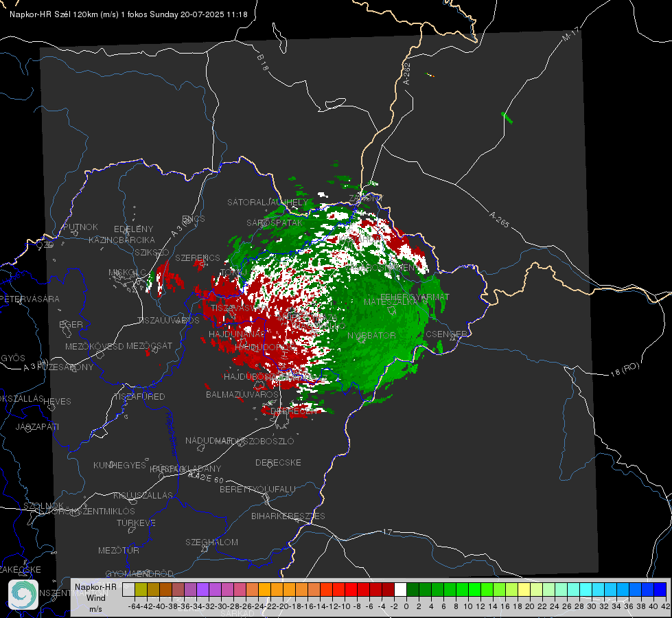
Task: Click the MISKOLC city label
Action: (127, 273)
